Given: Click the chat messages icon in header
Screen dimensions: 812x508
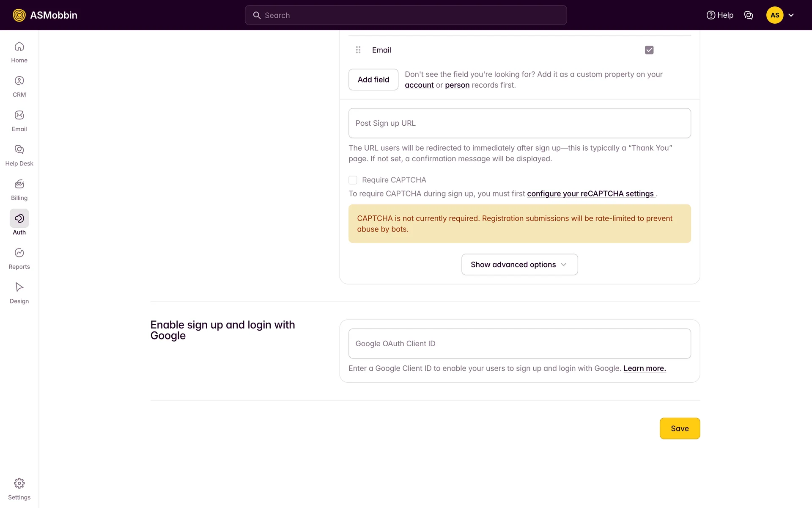Looking at the screenshot, I should [x=748, y=15].
